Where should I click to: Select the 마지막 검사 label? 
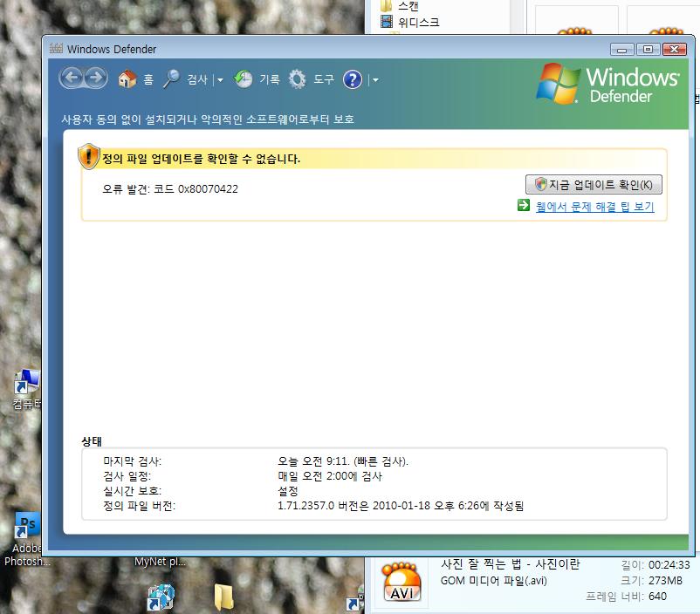[132, 461]
